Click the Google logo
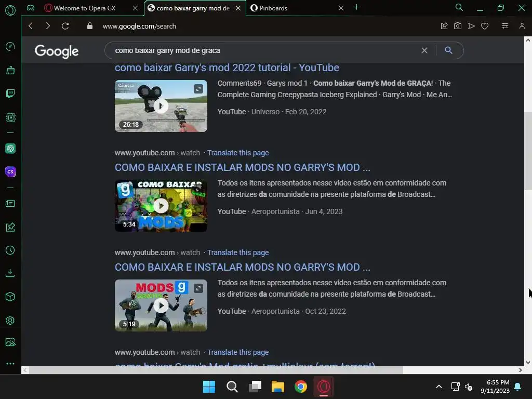This screenshot has width=532, height=399. pyautogui.click(x=57, y=51)
